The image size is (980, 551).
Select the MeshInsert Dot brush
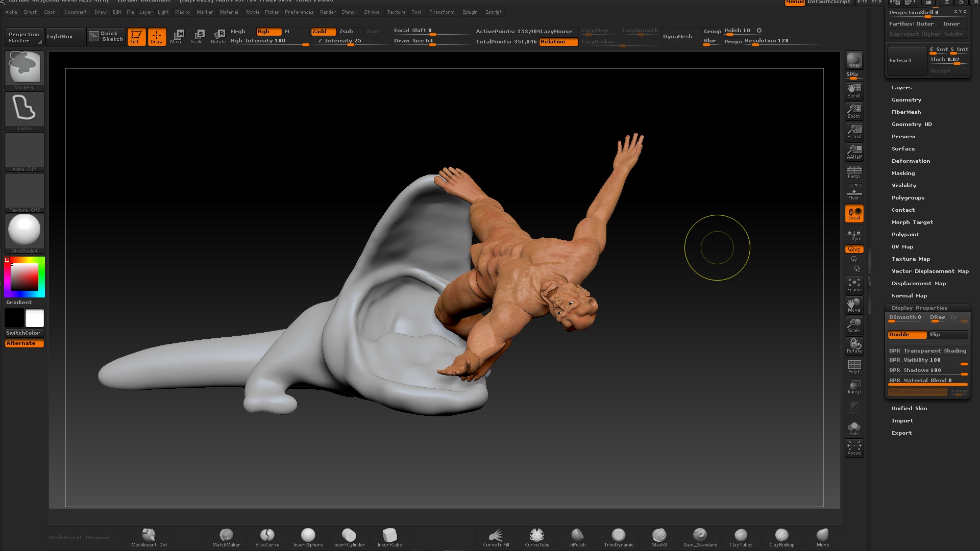(x=149, y=538)
